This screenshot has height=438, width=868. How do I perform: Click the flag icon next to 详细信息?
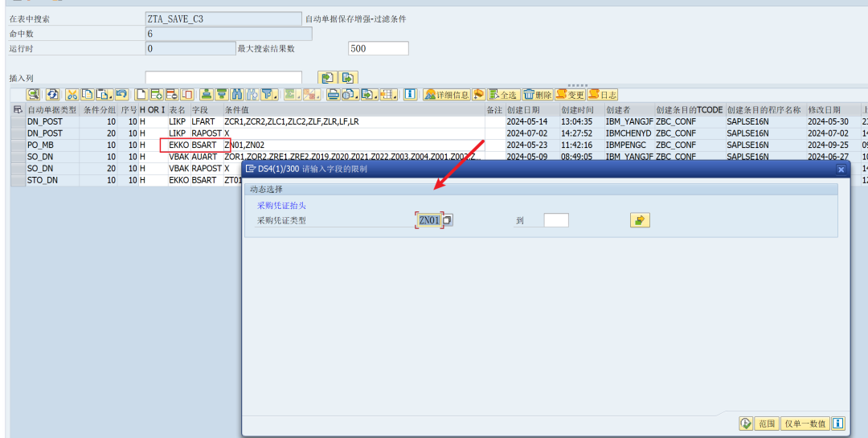[x=479, y=95]
